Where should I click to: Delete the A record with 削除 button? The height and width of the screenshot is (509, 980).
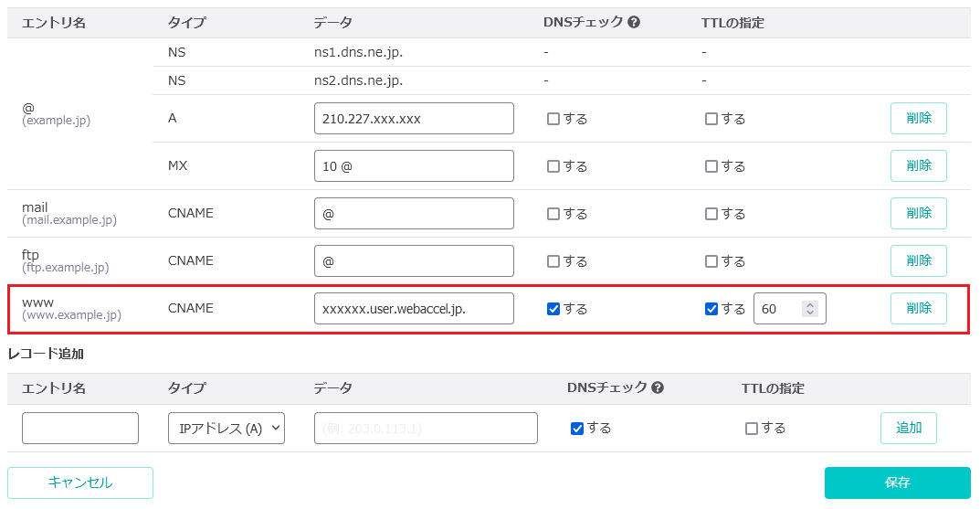pyautogui.click(x=918, y=118)
